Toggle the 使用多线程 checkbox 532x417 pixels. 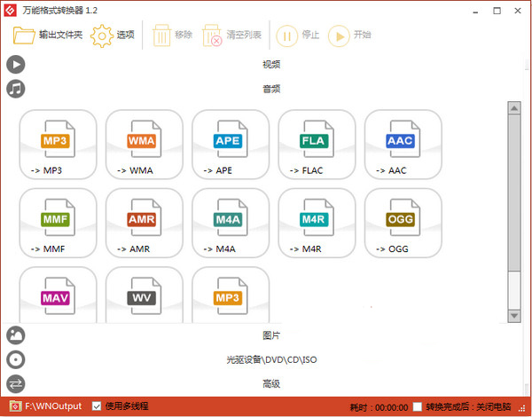click(98, 406)
